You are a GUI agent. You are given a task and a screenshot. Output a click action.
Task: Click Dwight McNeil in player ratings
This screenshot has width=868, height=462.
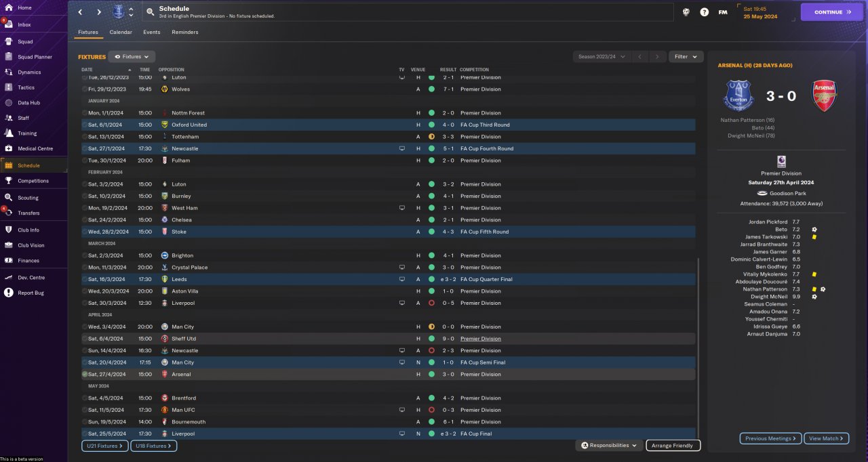769,297
